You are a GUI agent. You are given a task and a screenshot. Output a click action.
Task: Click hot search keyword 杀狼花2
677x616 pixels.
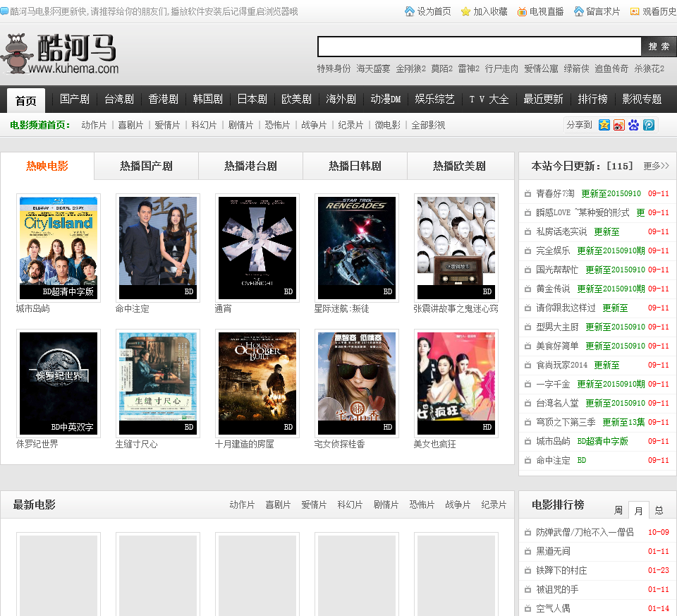pos(649,68)
